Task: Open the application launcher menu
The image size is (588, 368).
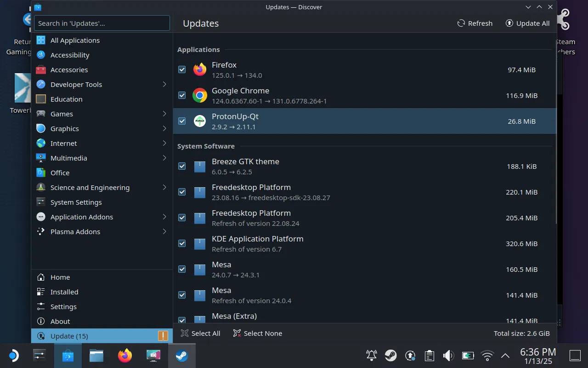Action: click(x=13, y=356)
